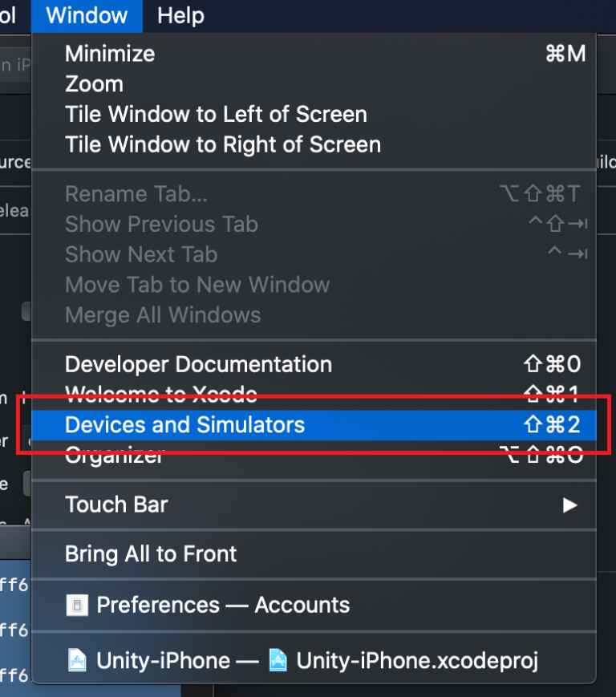Click the Unity-iPhone.xcodeproj file icon
Screen dimensions: 616x697
coord(277,660)
